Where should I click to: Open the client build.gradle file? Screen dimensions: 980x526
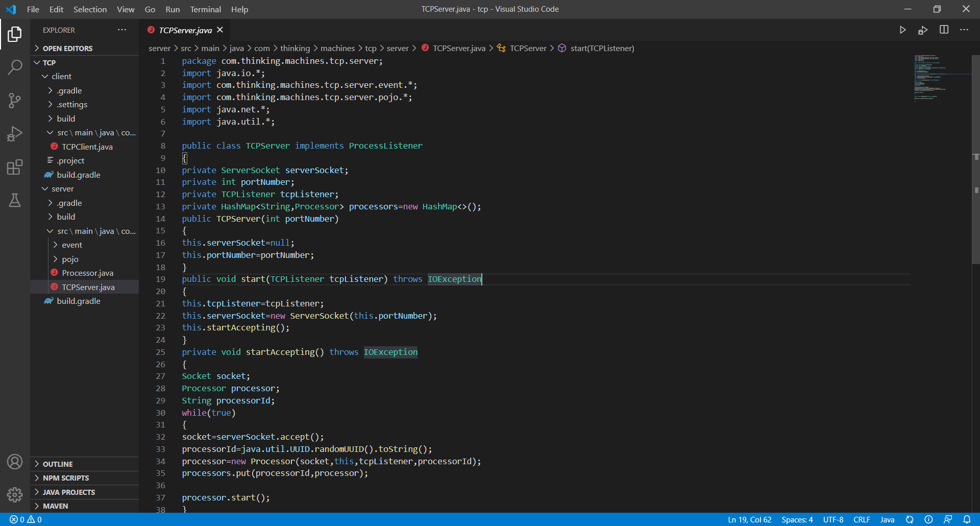tap(85, 175)
